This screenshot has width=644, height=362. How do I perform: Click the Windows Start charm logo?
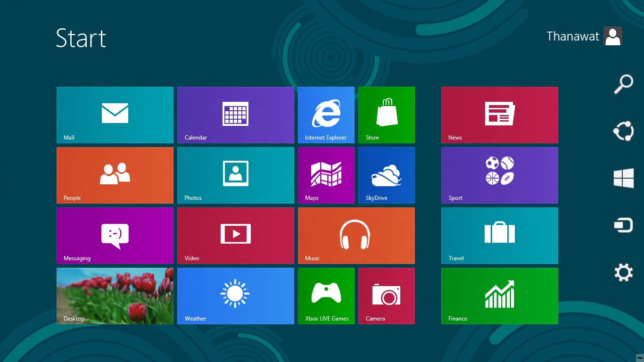pos(623,178)
